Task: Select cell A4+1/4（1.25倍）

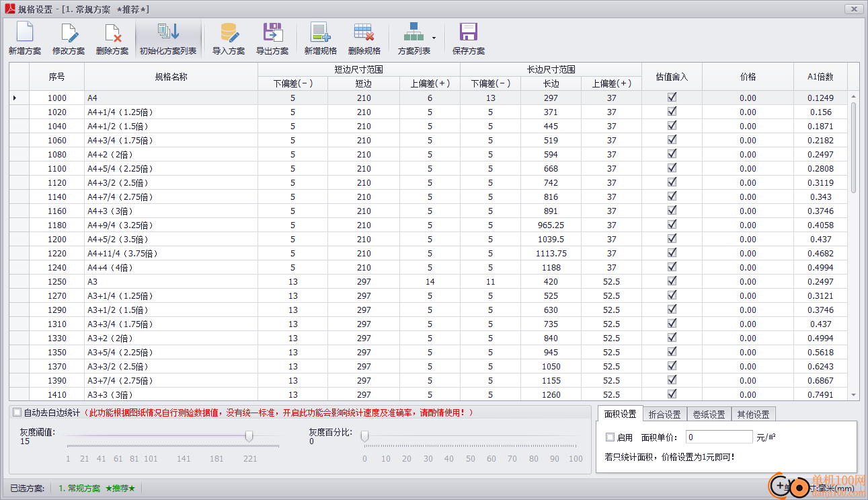Action: click(171, 112)
